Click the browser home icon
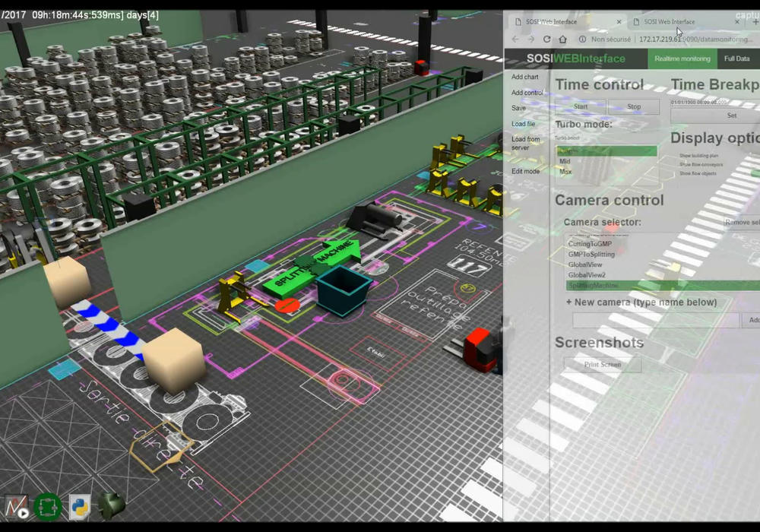 click(x=563, y=39)
